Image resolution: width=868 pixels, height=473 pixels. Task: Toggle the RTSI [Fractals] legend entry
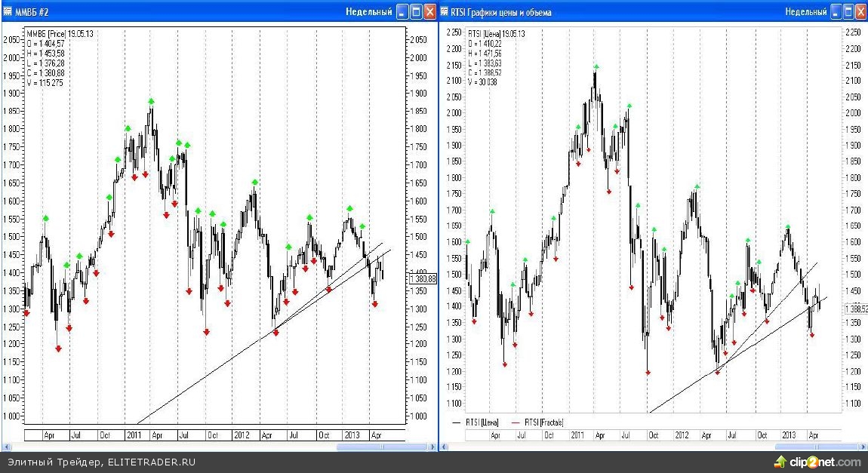(x=537, y=422)
